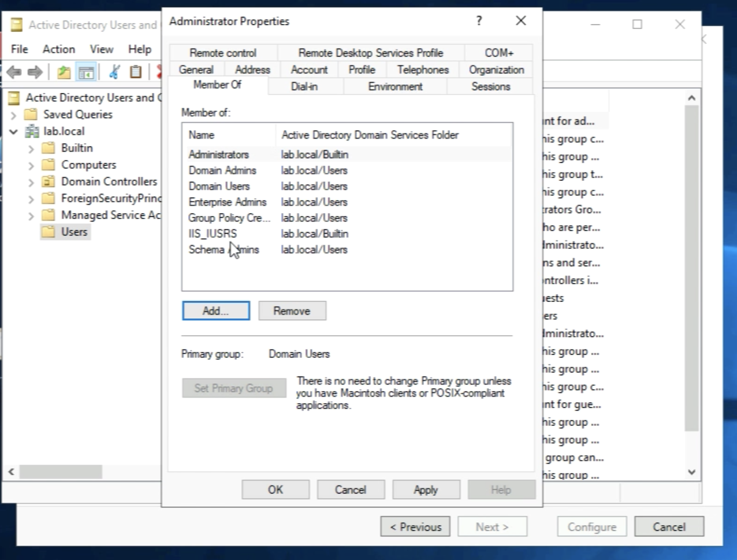This screenshot has height=560, width=737.
Task: Click the Apply button
Action: [x=425, y=490]
